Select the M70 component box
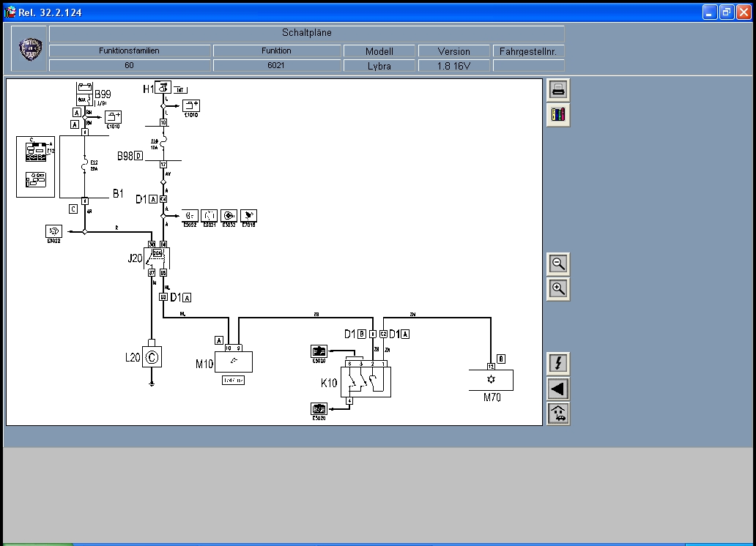This screenshot has height=546, width=756. click(x=491, y=380)
